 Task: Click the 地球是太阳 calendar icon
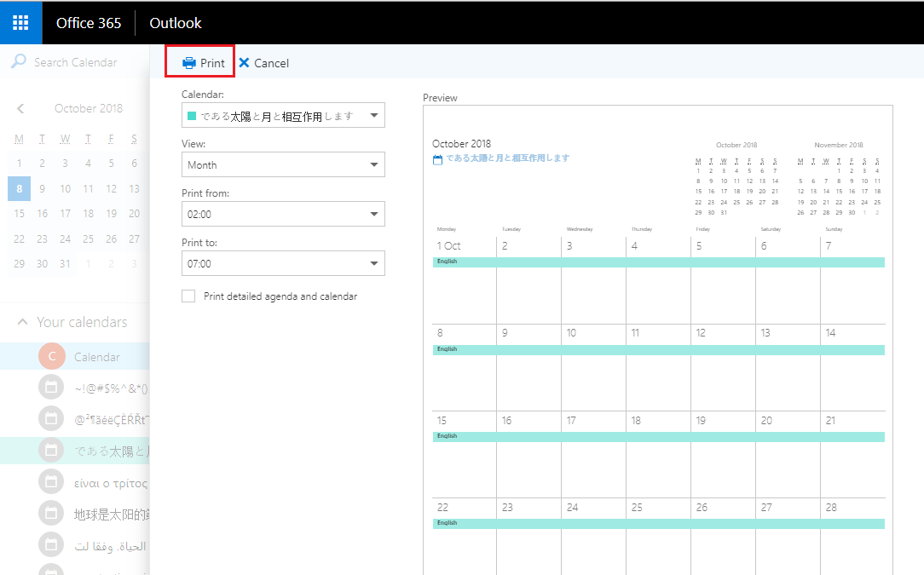[x=51, y=514]
